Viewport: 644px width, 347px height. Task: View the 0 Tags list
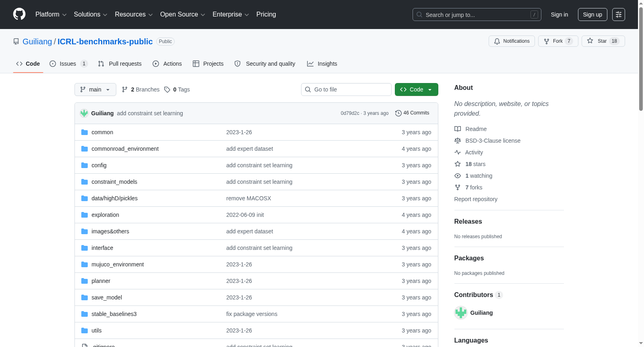coord(177,89)
